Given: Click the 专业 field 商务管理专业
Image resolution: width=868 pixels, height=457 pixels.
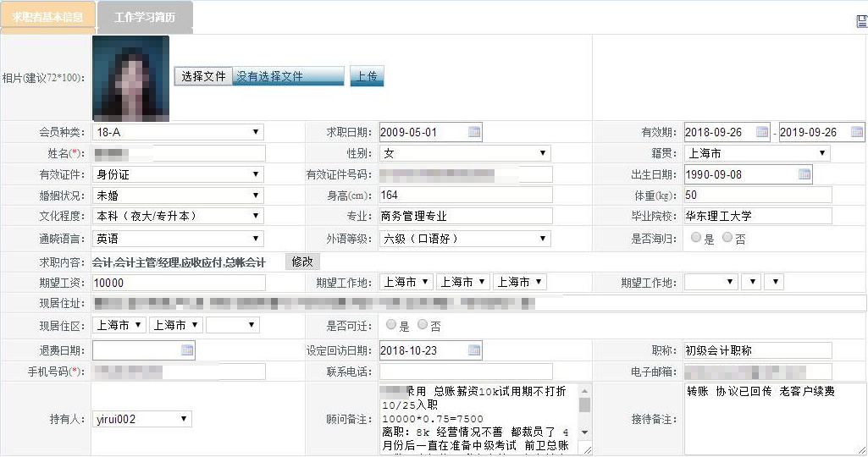Looking at the screenshot, I should tap(466, 216).
